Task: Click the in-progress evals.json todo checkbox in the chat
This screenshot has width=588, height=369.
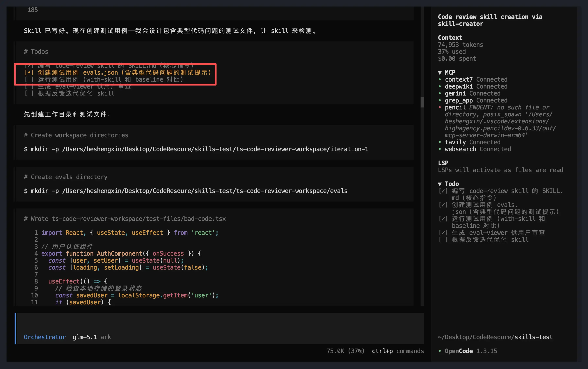Action: (29, 73)
